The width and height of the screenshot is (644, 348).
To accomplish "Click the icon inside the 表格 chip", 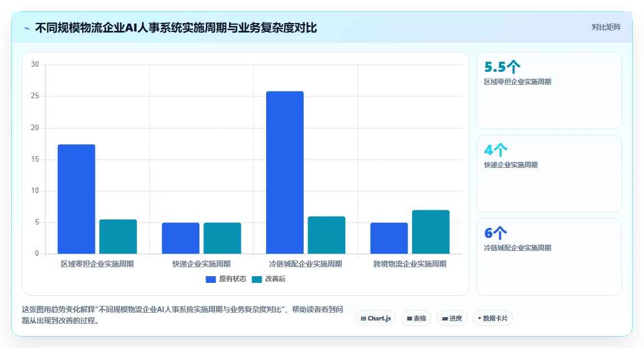I will tap(409, 318).
